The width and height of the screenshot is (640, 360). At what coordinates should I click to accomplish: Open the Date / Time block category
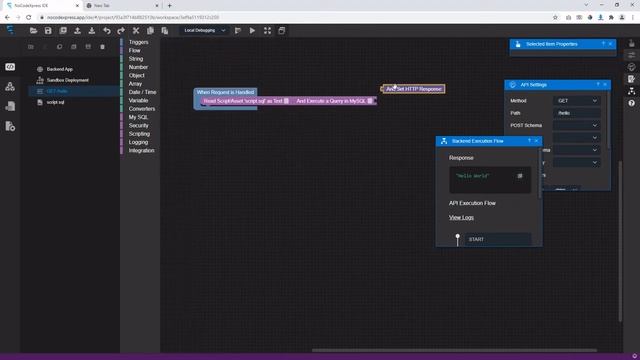pyautogui.click(x=142, y=92)
